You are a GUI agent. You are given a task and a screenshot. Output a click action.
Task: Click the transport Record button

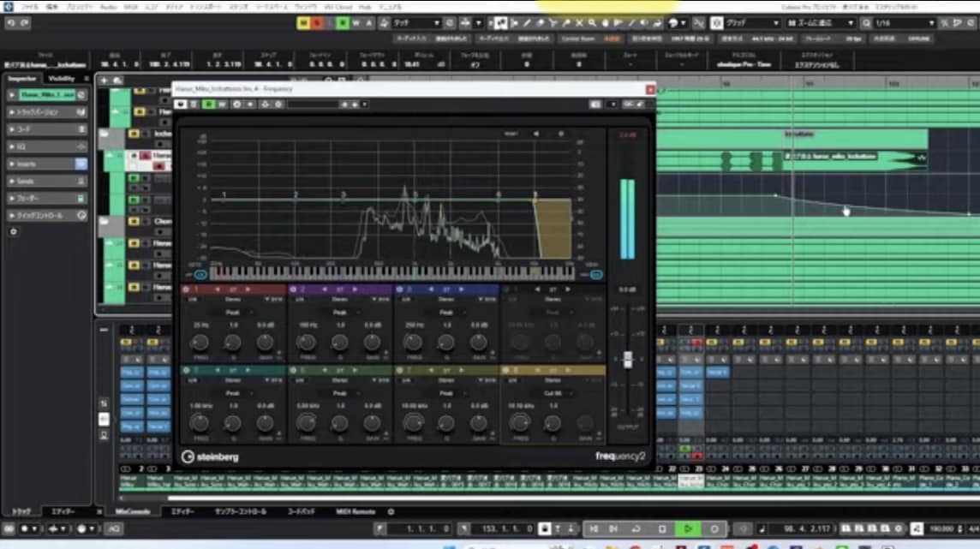pos(714,529)
